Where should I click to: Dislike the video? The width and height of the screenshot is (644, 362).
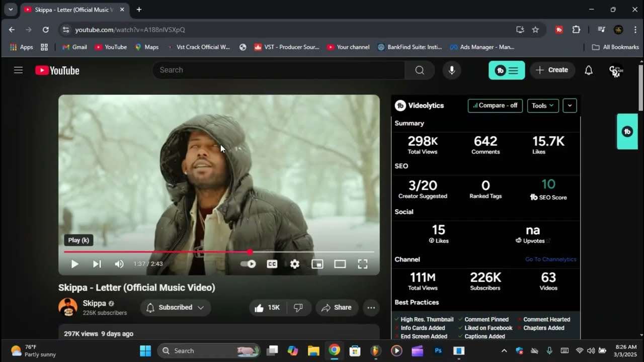pos(298,308)
